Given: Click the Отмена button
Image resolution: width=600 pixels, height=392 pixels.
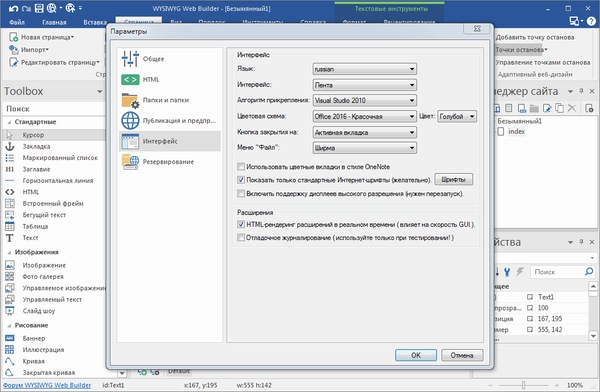Looking at the screenshot, I should (462, 355).
